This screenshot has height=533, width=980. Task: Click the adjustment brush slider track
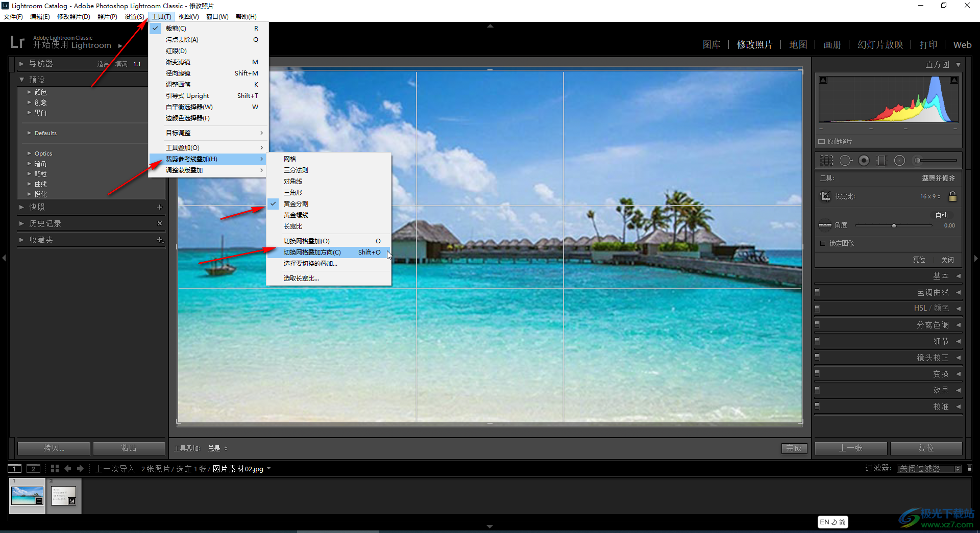click(x=938, y=161)
